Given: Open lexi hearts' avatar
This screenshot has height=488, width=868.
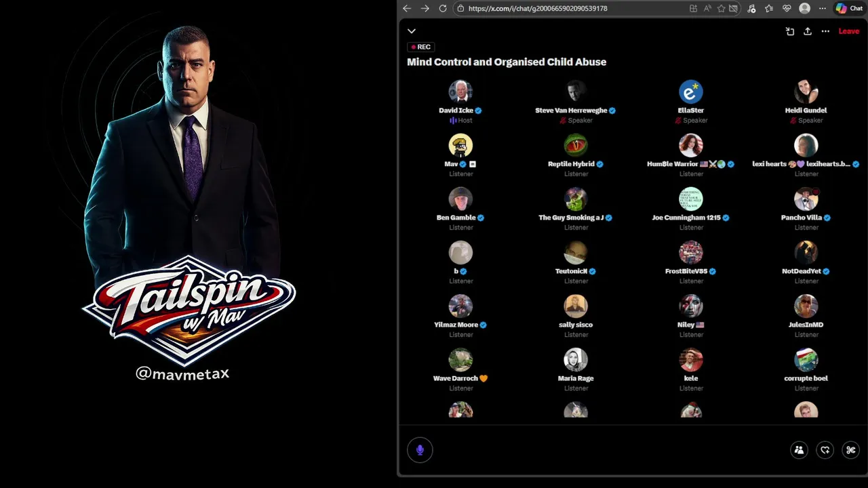Looking at the screenshot, I should coord(806,145).
